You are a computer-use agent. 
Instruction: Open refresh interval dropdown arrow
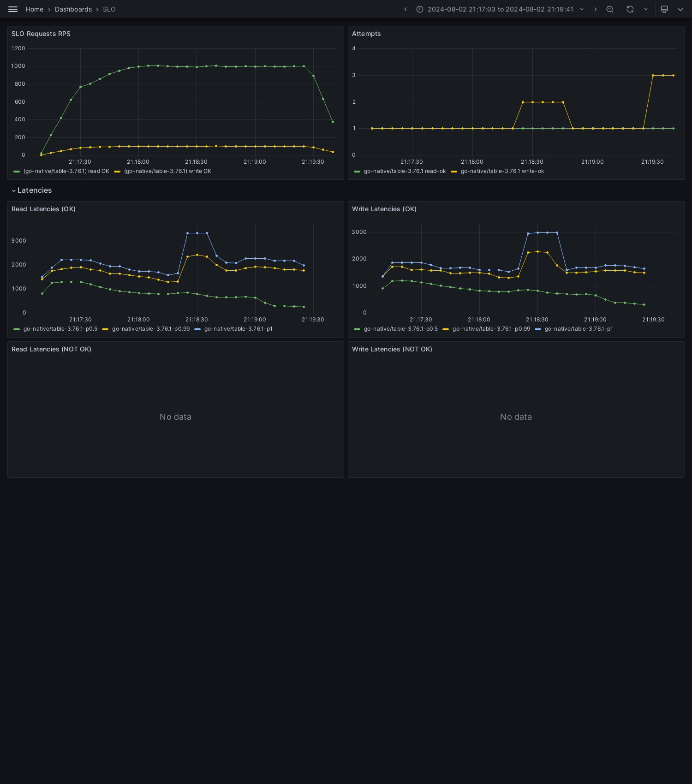point(646,9)
